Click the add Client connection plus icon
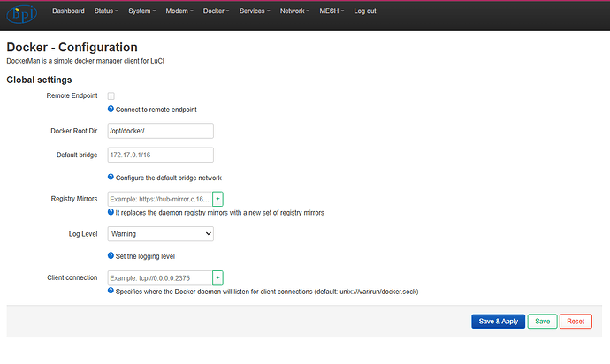The width and height of the screenshot is (610, 364). 218,277
